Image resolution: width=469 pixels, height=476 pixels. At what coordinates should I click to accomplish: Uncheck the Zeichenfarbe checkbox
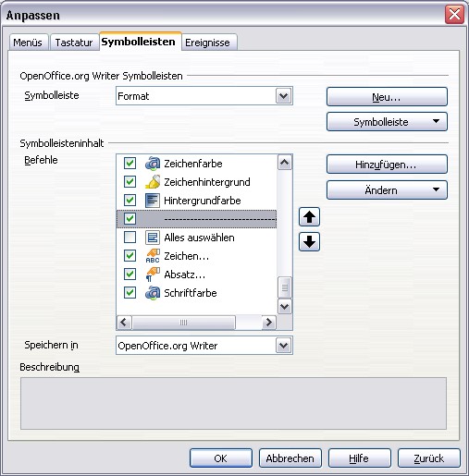tap(130, 164)
